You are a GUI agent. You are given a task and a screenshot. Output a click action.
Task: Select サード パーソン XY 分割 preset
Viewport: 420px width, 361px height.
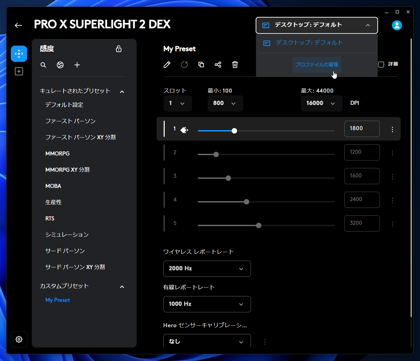pos(75,267)
